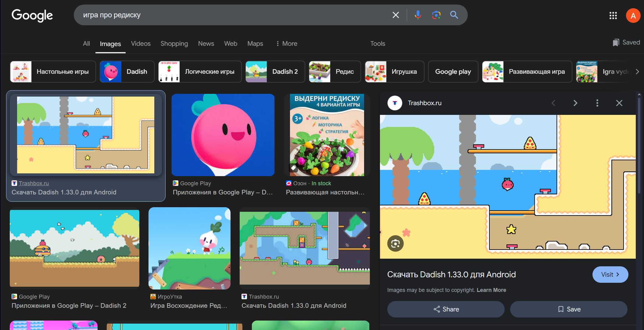Go to Google home via logo
Screen dimensions: 644x330
click(32, 15)
